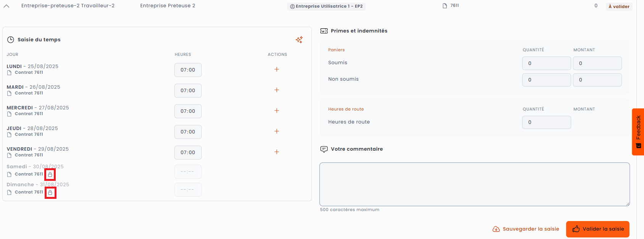Set the Soumis paniers montant field
The height and width of the screenshot is (239, 644).
click(x=597, y=63)
